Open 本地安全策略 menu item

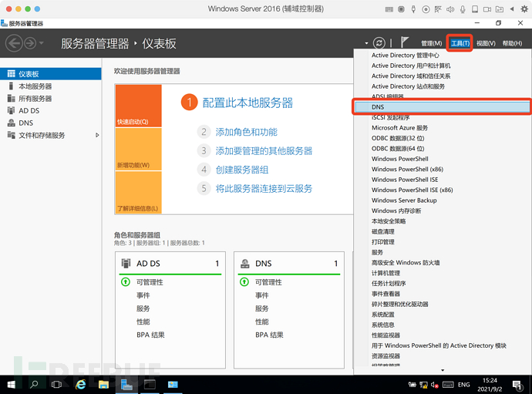389,221
